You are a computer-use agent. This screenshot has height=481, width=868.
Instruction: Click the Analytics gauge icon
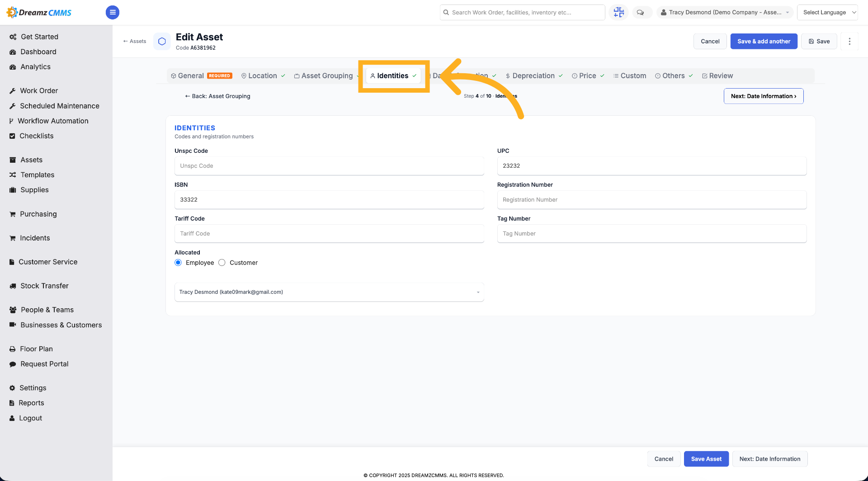pos(13,67)
